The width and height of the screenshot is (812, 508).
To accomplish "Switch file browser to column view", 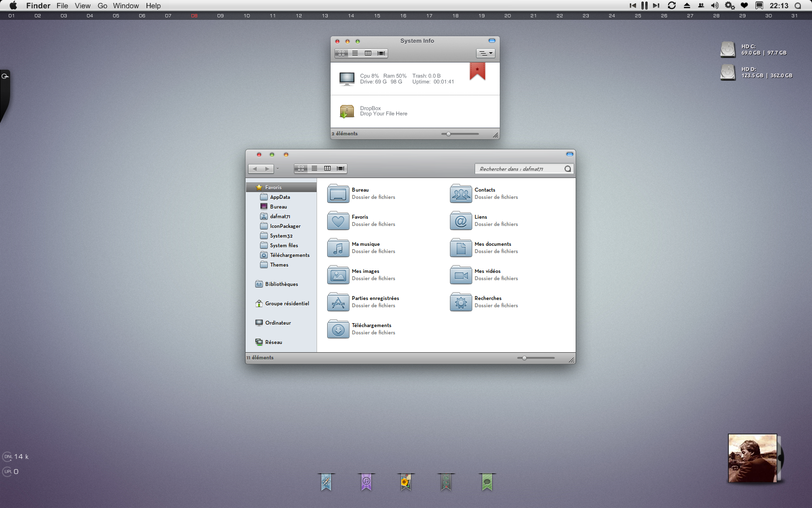I will (x=327, y=168).
